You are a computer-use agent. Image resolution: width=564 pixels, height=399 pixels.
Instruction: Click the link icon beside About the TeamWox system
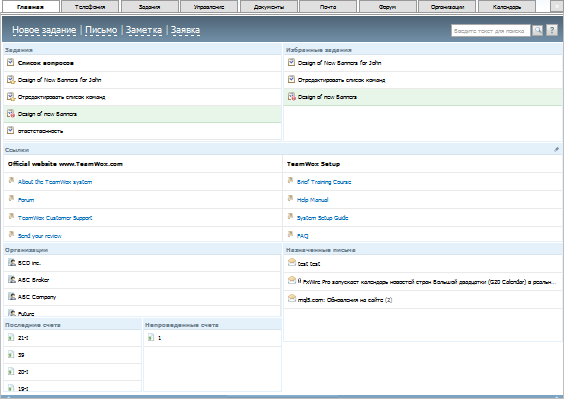point(11,180)
